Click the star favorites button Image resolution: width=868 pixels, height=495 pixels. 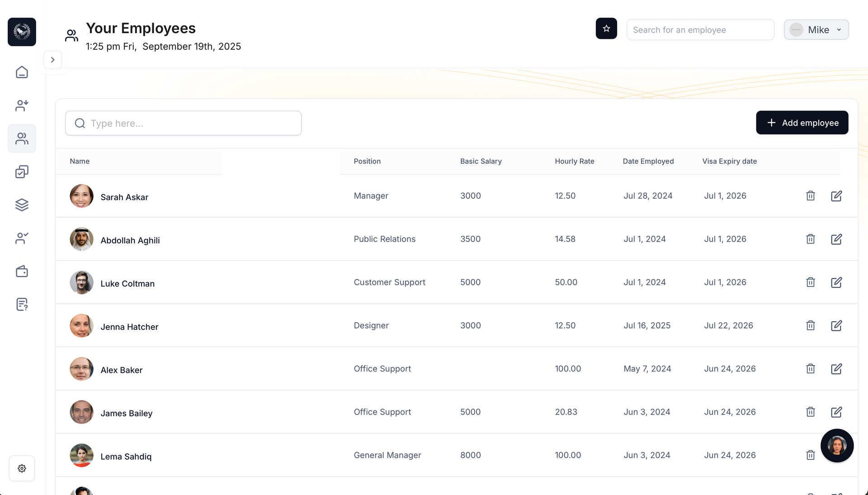tap(606, 29)
